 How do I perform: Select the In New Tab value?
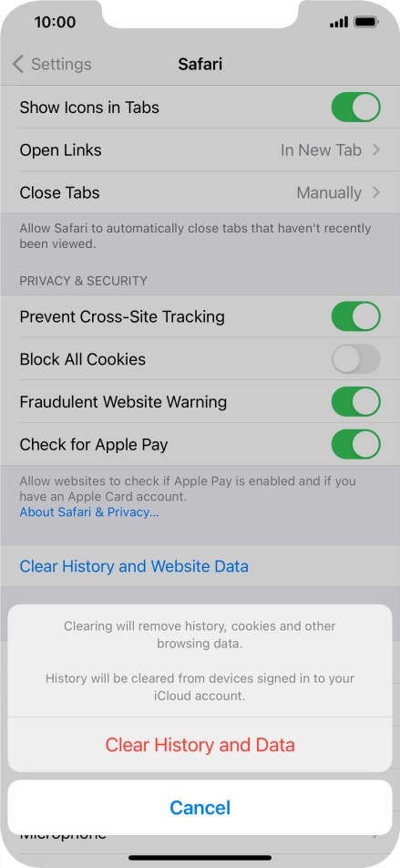pyautogui.click(x=321, y=150)
